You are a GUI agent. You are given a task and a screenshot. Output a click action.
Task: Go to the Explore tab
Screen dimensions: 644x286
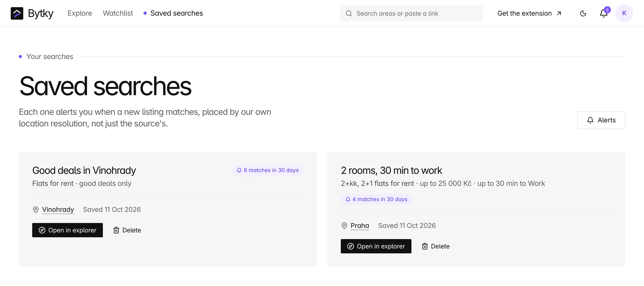pyautogui.click(x=80, y=13)
